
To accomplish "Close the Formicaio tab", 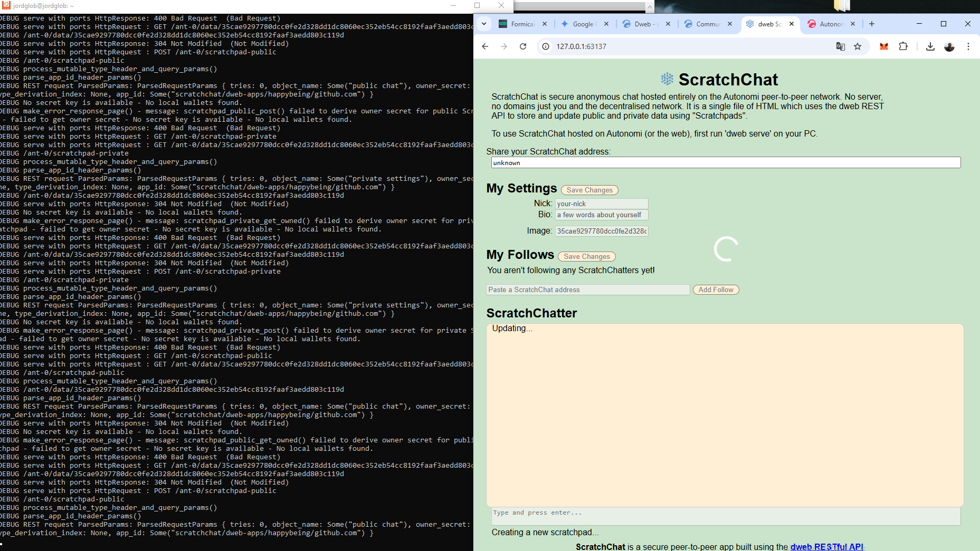I will pos(545,24).
